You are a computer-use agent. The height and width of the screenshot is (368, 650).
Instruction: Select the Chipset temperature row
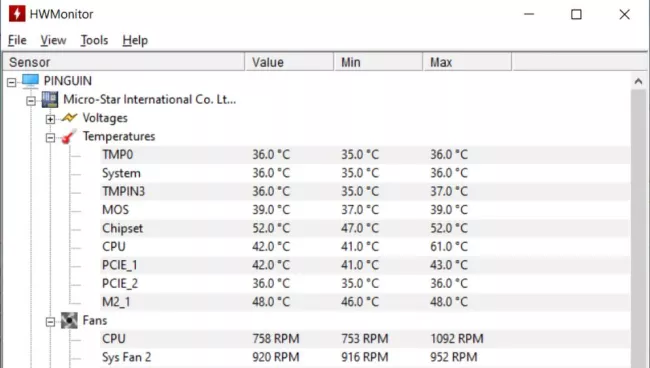point(365,228)
